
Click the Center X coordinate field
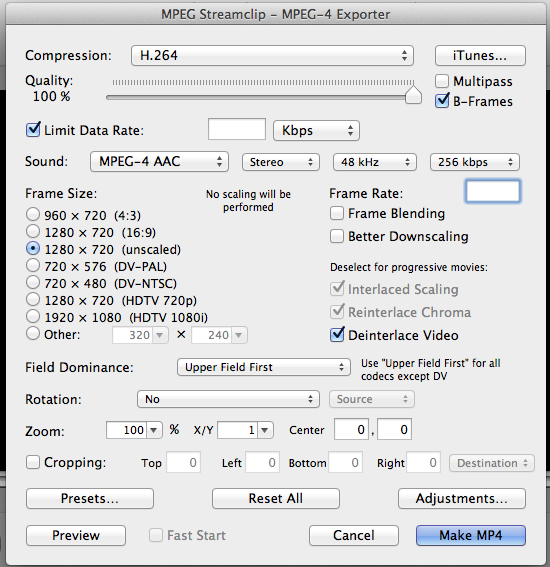point(351,430)
